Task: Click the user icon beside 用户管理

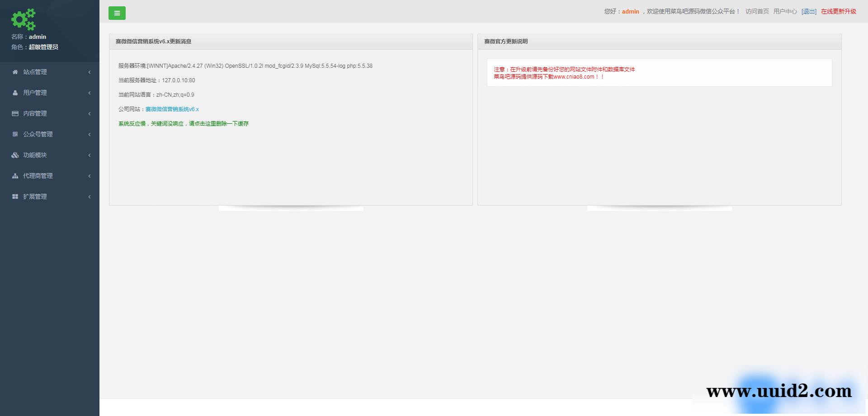Action: [x=15, y=93]
